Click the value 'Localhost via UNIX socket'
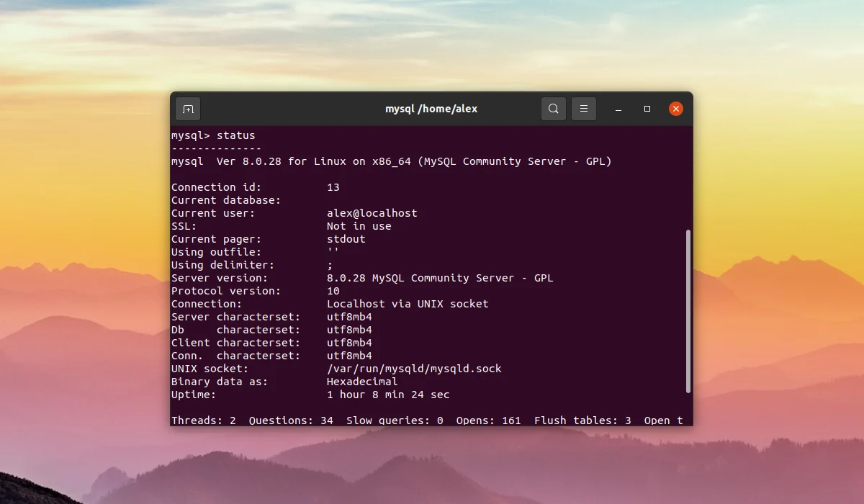 408,304
